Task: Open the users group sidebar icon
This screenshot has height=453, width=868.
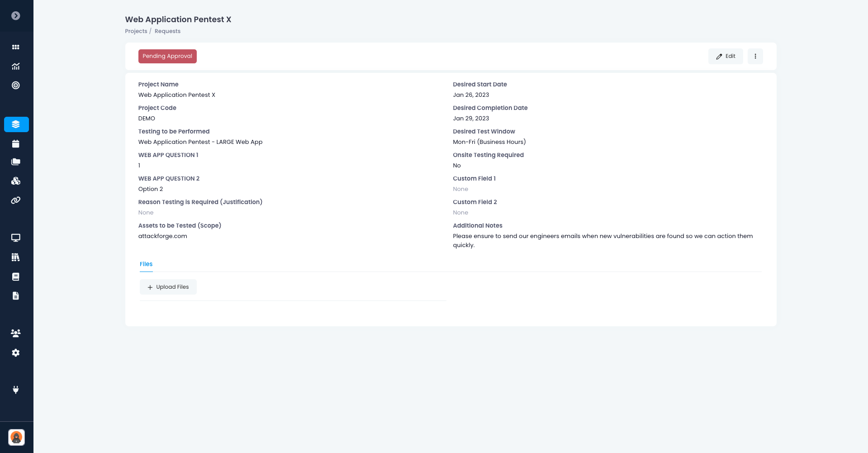Action: pos(16,334)
